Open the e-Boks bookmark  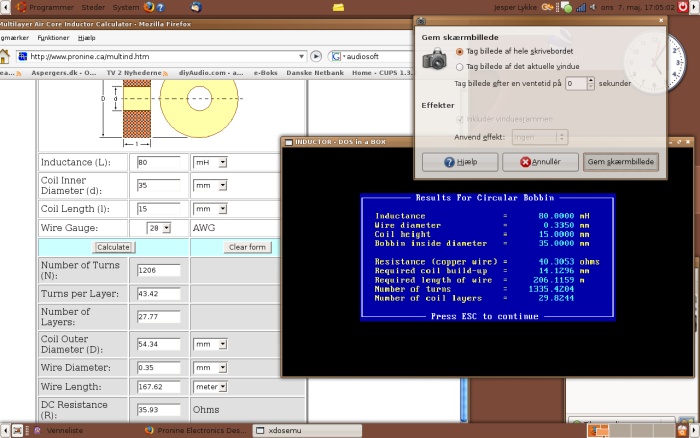[266, 73]
